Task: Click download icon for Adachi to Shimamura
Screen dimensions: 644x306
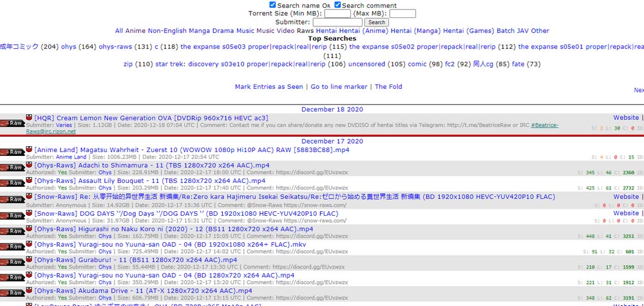Action: click(x=29, y=165)
